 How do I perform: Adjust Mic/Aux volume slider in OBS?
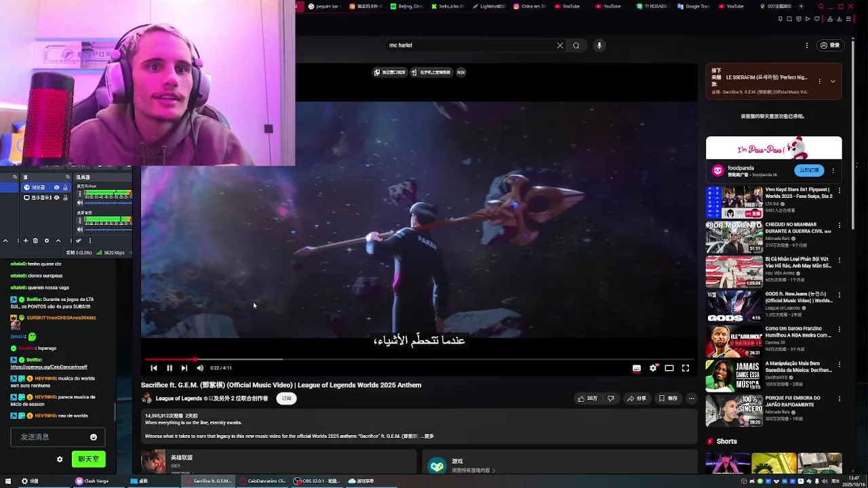(x=108, y=203)
